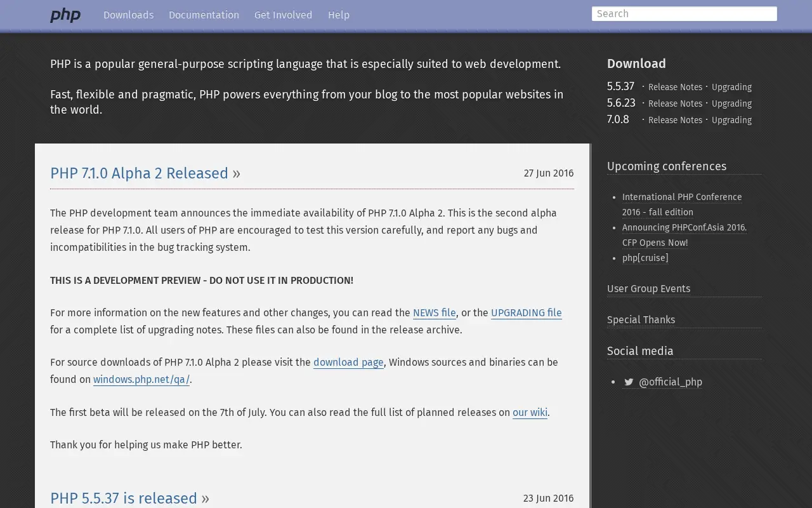Image resolution: width=812 pixels, height=508 pixels.
Task: Click the '27 Jun 2016' date text
Action: tap(549, 173)
